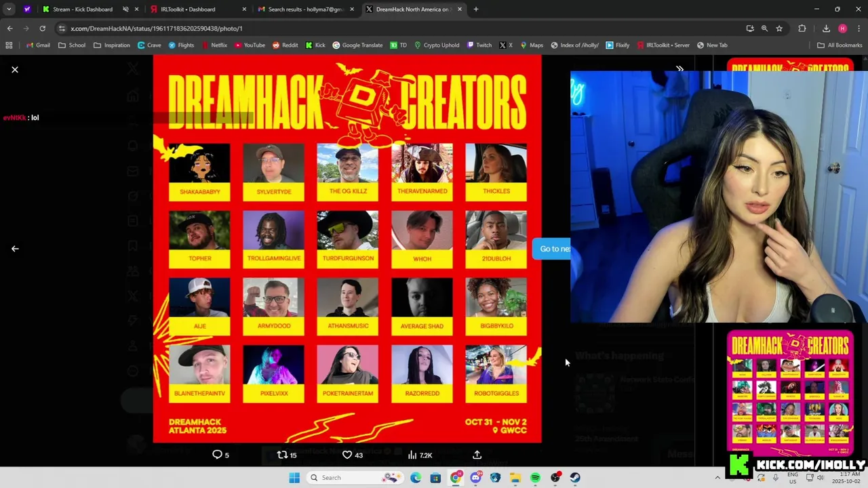868x488 pixels.
Task: Open replies on the post (5)
Action: pyautogui.click(x=221, y=455)
